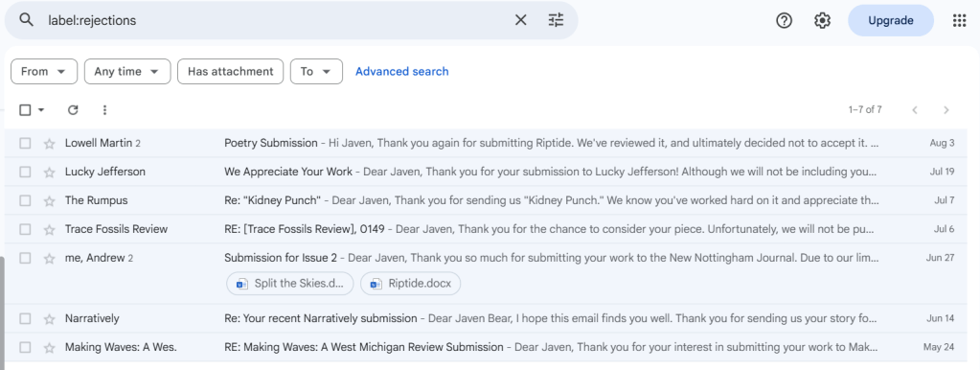Star the Making Waves email
Image resolution: width=980 pixels, height=370 pixels.
50,348
